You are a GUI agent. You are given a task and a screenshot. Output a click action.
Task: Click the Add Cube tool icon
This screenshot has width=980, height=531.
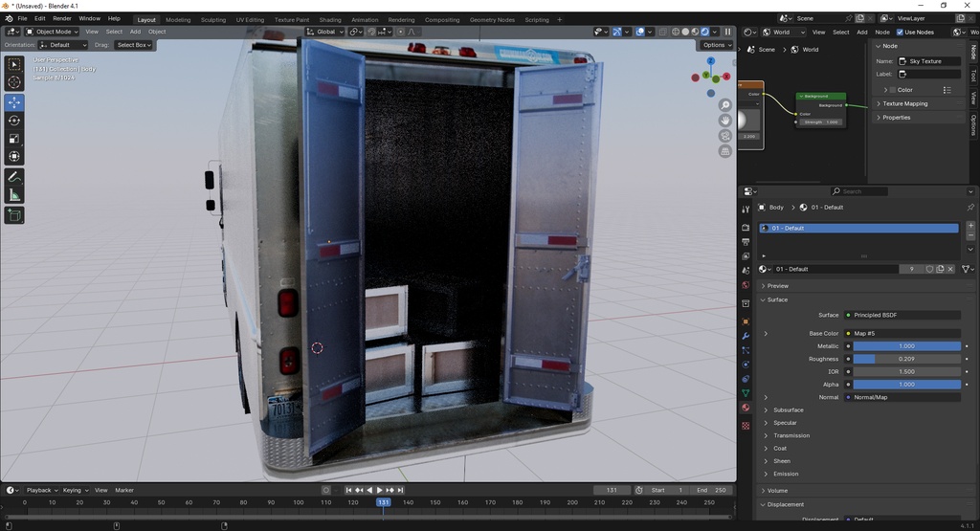14,216
